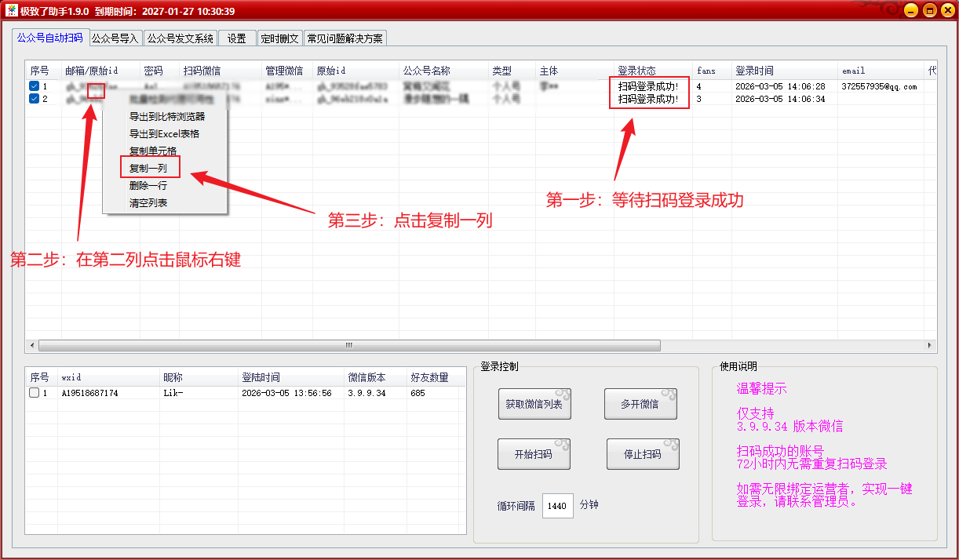Close the app with the red X button
This screenshot has width=959, height=560.
coord(946,10)
